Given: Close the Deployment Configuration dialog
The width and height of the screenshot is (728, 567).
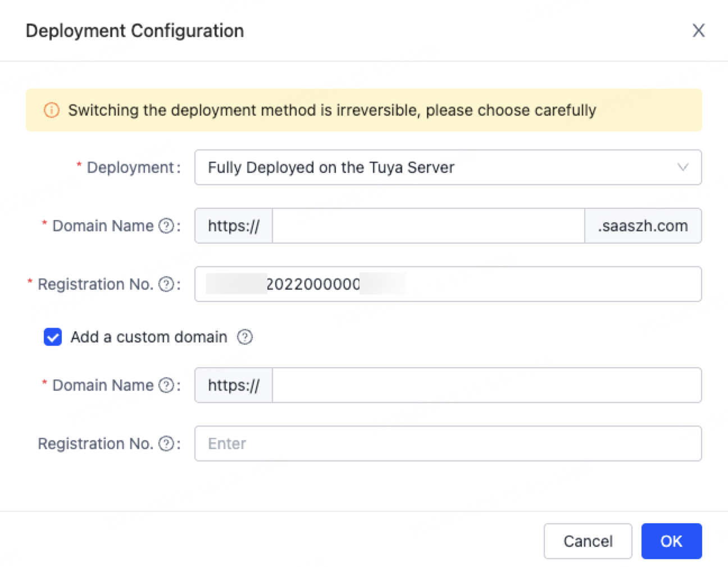Looking at the screenshot, I should click(698, 30).
